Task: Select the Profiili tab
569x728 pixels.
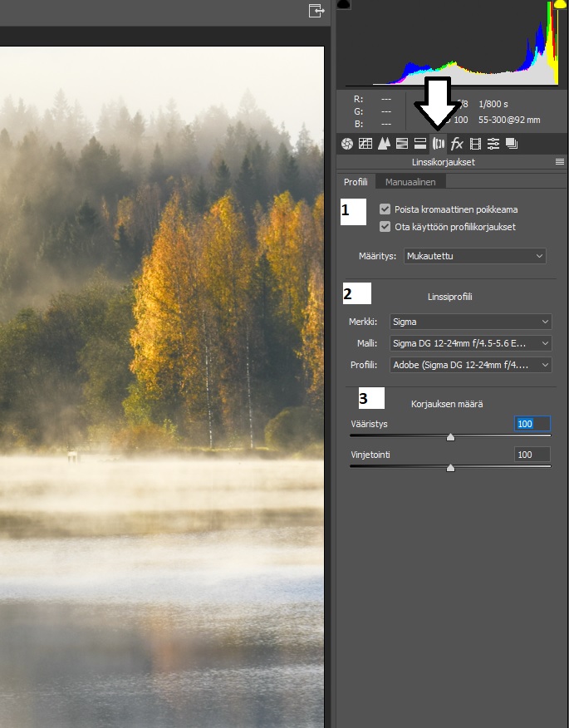Action: 356,181
